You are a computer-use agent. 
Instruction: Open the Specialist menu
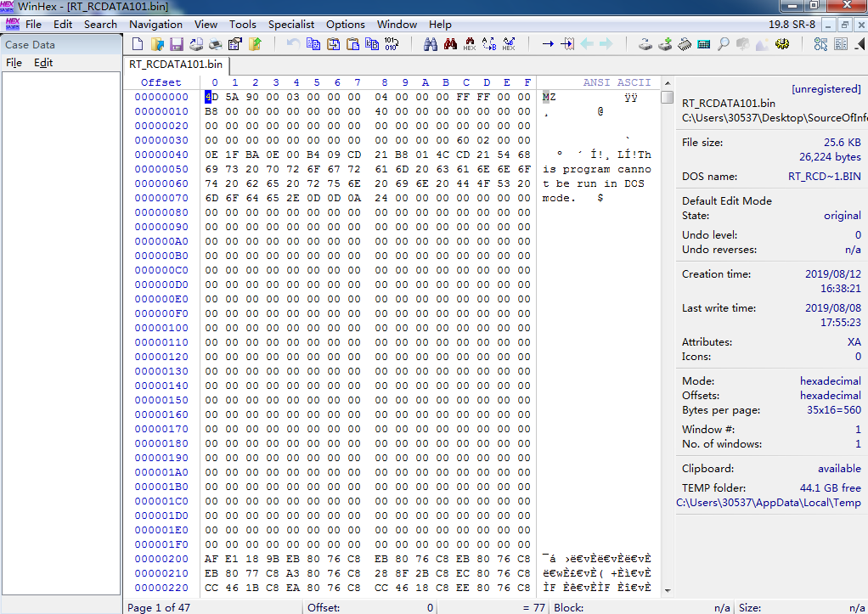[x=291, y=25]
